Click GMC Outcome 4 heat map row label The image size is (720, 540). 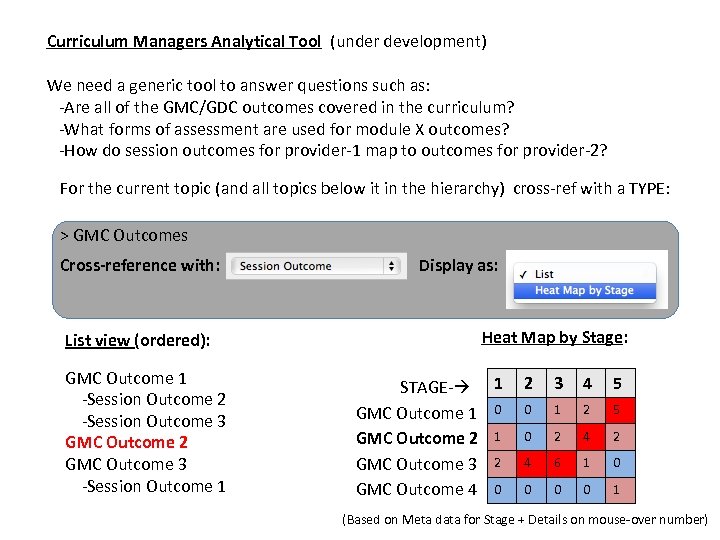tap(417, 490)
